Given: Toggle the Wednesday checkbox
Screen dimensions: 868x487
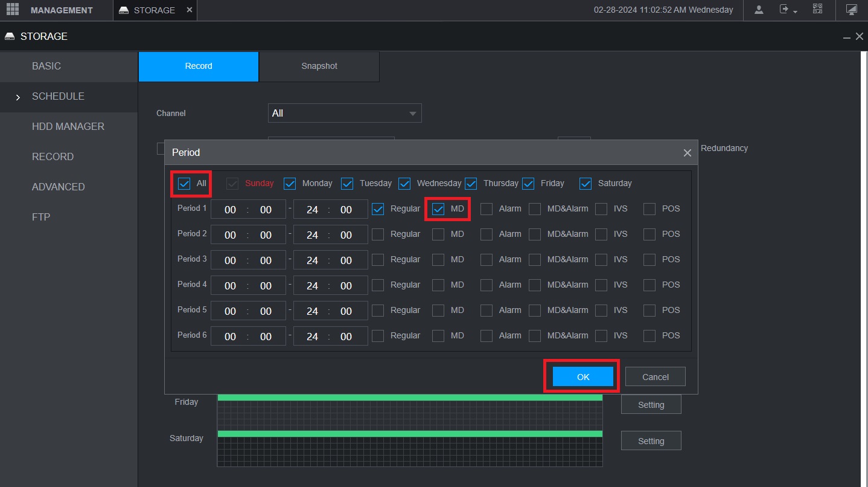Looking at the screenshot, I should tap(404, 183).
